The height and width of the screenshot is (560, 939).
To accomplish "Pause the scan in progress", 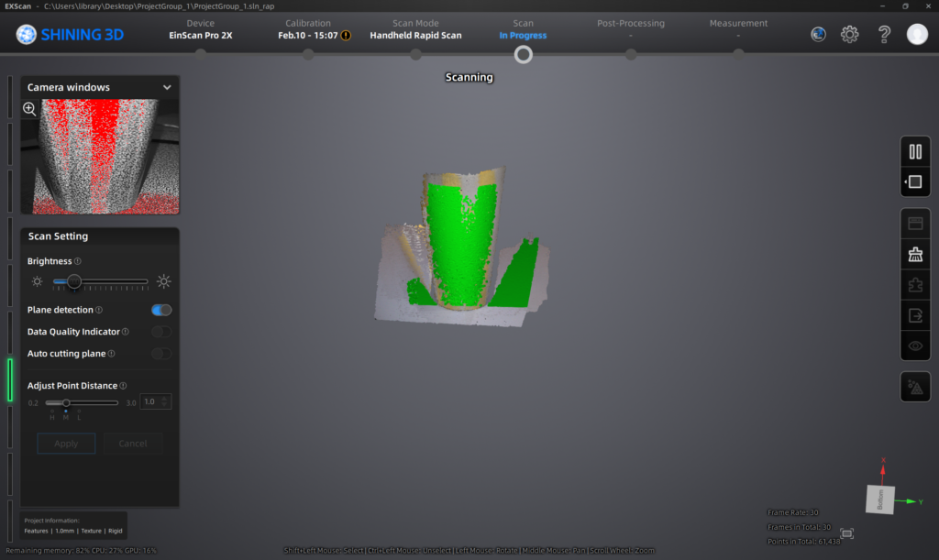I will point(914,152).
